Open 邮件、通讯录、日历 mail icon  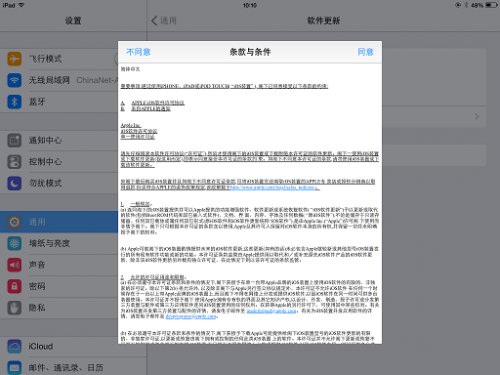pos(14,368)
